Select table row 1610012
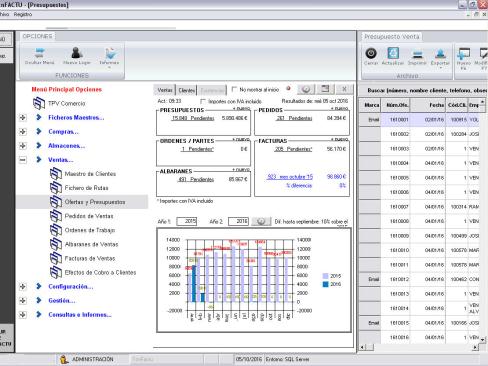Image resolution: width=488 pixels, height=366 pixels. pyautogui.click(x=419, y=279)
